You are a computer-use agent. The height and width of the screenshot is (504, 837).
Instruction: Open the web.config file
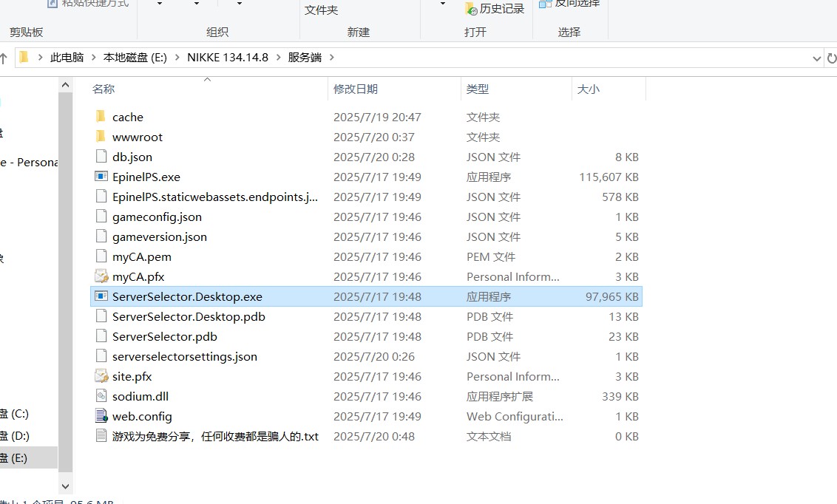(x=142, y=416)
